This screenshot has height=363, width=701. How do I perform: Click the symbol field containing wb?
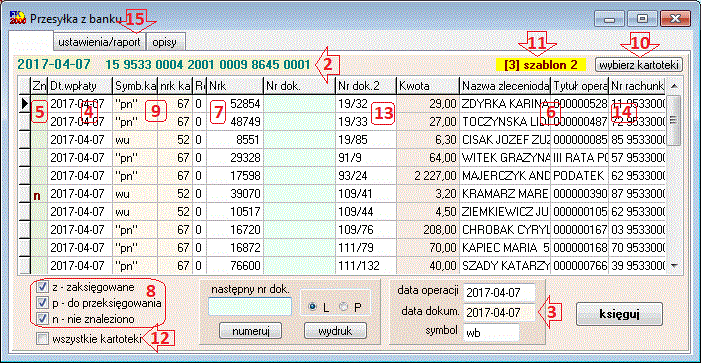pos(491,332)
